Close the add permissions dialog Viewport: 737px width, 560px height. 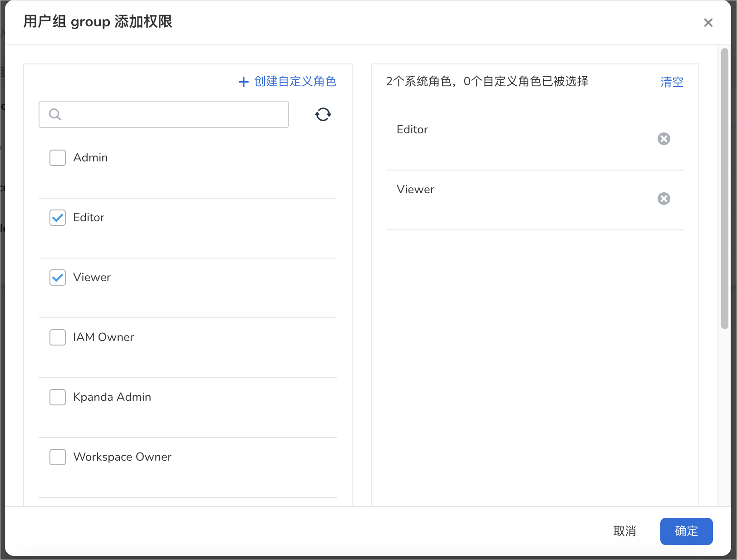[708, 23]
